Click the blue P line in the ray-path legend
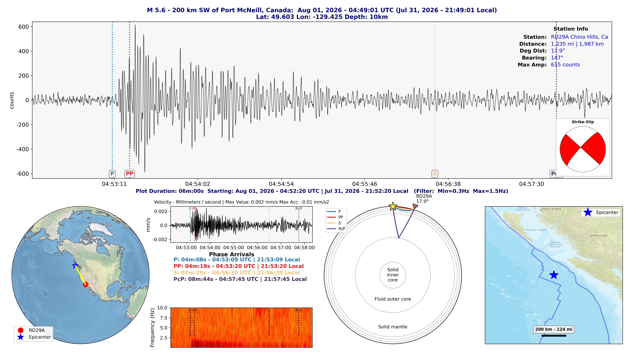This screenshot has height=362, width=644. (x=331, y=212)
